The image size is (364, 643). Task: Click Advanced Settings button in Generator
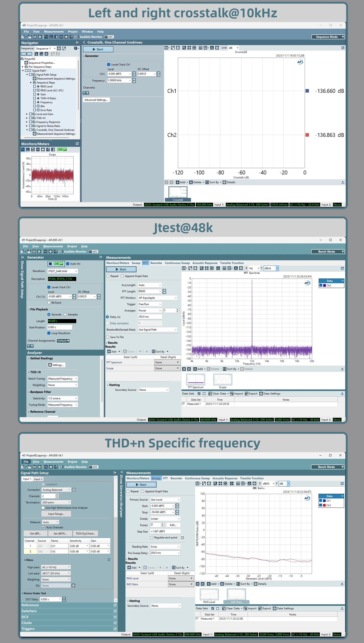pos(96,100)
